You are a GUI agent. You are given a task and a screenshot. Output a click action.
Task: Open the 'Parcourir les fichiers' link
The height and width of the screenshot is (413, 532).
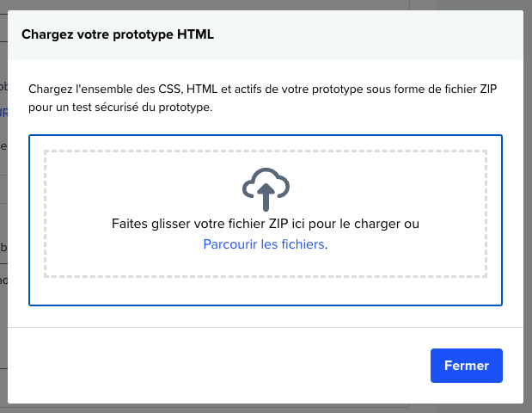[x=264, y=244]
